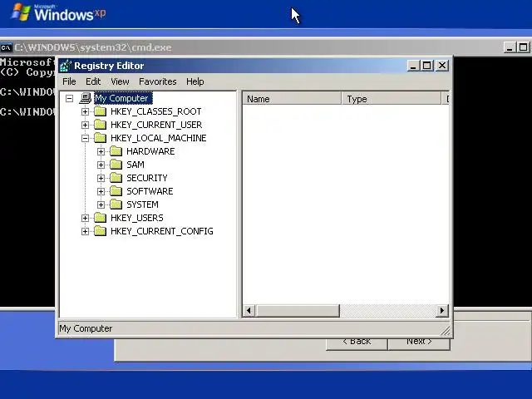The height and width of the screenshot is (399, 532).
Task: Expand the HKEY_CLASSES_ROOT key
Action: [x=85, y=111]
